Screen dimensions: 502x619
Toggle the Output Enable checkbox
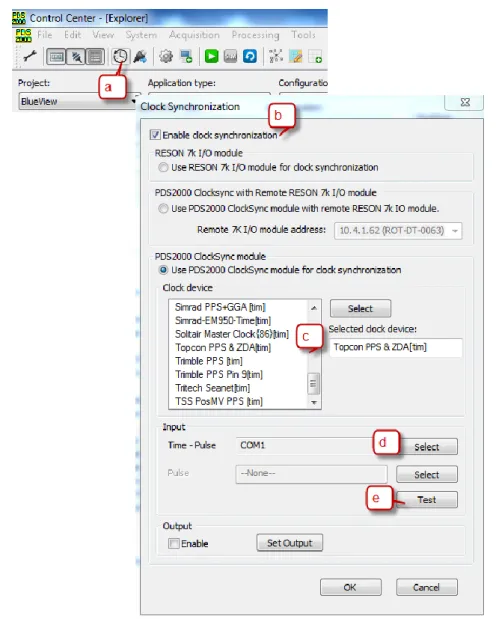[174, 543]
